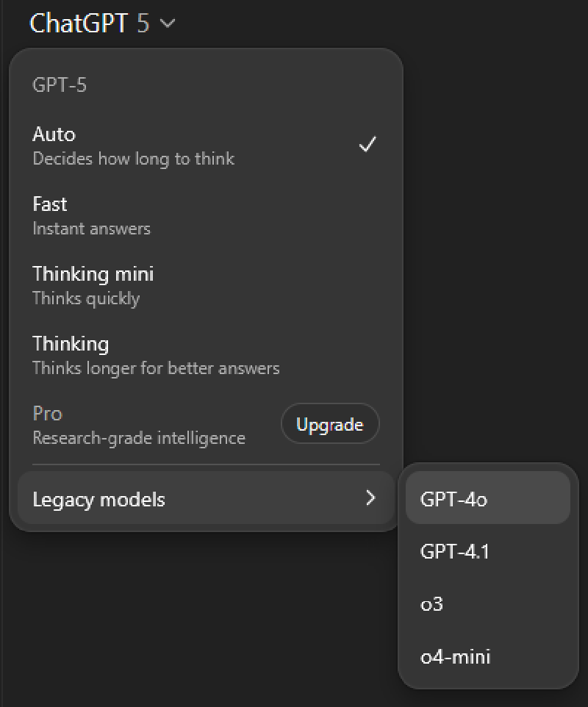This screenshot has width=588, height=707.
Task: Click the Upgrade button for Pro
Action: (330, 424)
